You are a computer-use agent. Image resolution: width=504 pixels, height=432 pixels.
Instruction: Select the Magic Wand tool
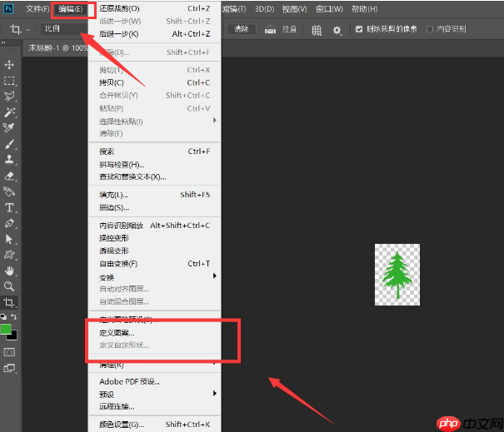(x=9, y=112)
